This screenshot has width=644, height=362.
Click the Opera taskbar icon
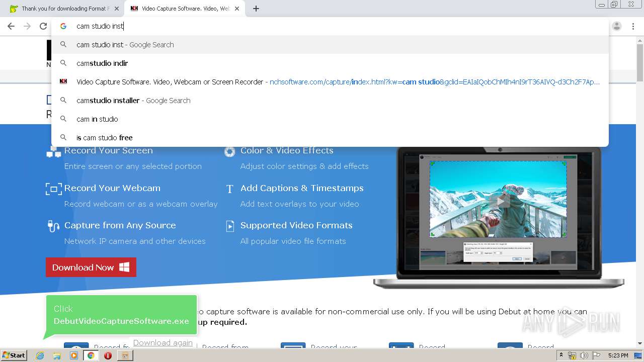coord(108,355)
